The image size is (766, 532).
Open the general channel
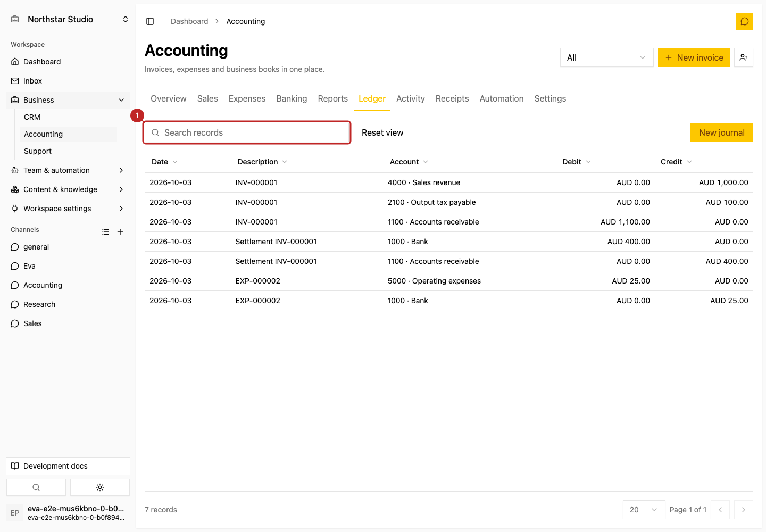(x=68, y=247)
